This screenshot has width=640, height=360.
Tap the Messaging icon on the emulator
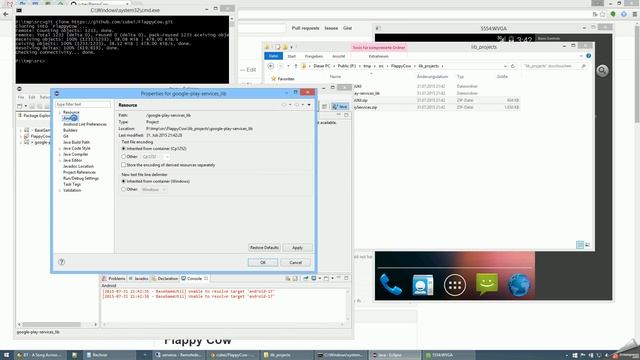[487, 284]
